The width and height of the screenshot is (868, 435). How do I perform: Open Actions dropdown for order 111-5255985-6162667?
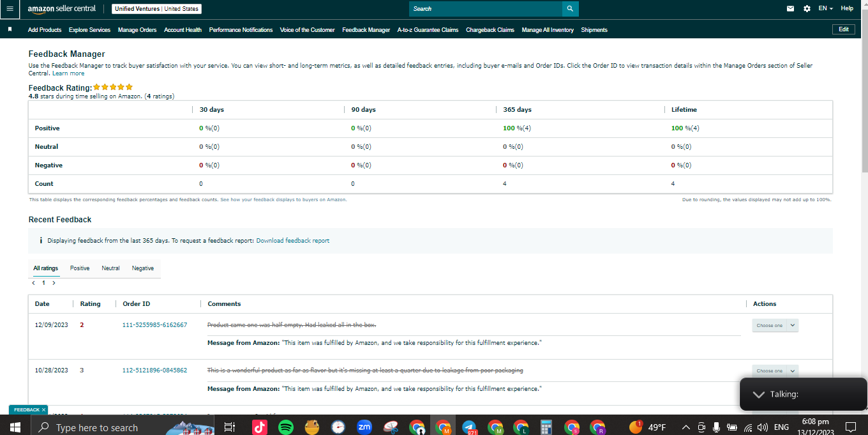775,325
